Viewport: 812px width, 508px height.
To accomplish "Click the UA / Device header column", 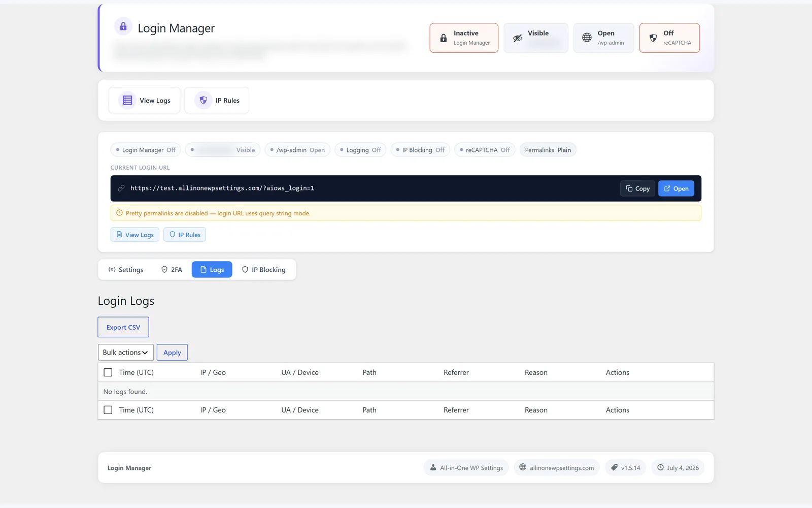I will pos(300,372).
